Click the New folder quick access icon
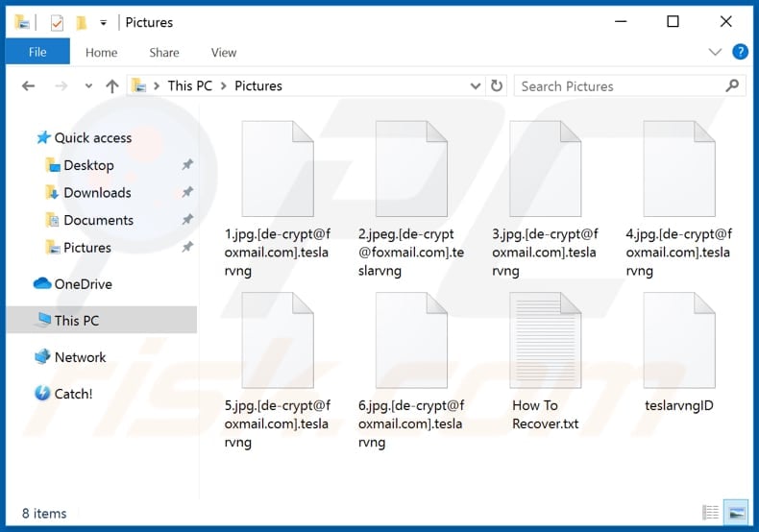This screenshot has height=532, width=759. point(82,21)
